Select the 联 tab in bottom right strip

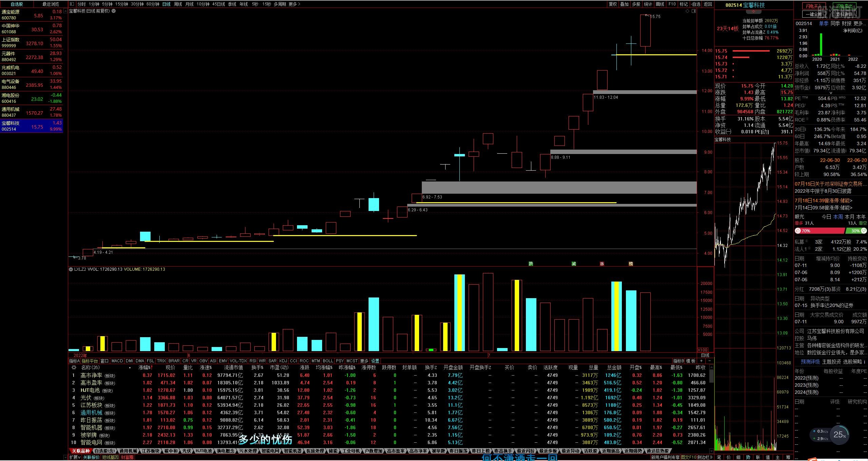point(758,457)
